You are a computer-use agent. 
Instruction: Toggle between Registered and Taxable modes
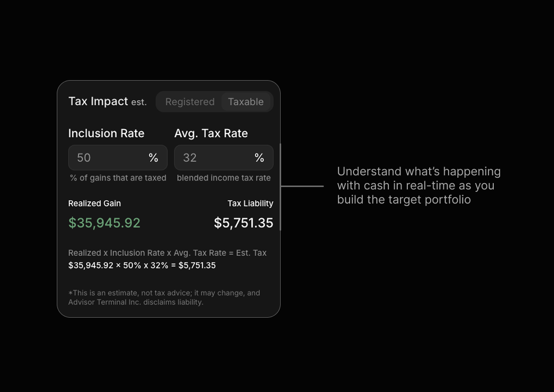click(x=214, y=102)
